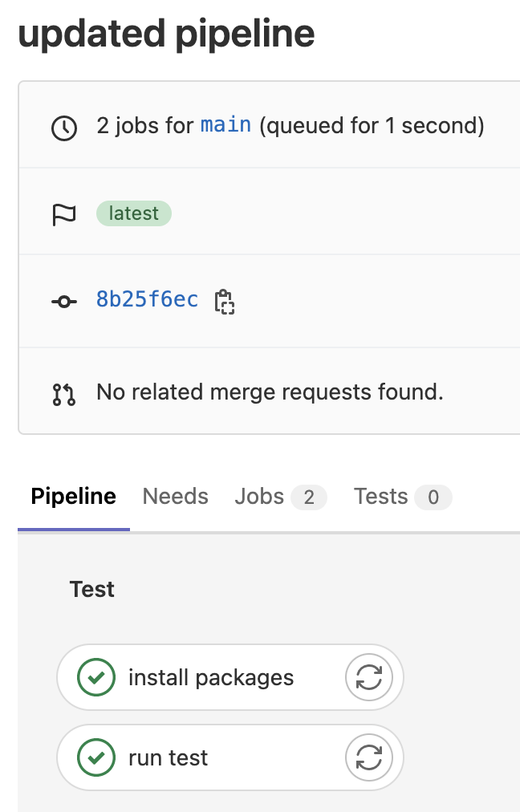
Task: Click the green check icon on install packages
Action: point(95,676)
